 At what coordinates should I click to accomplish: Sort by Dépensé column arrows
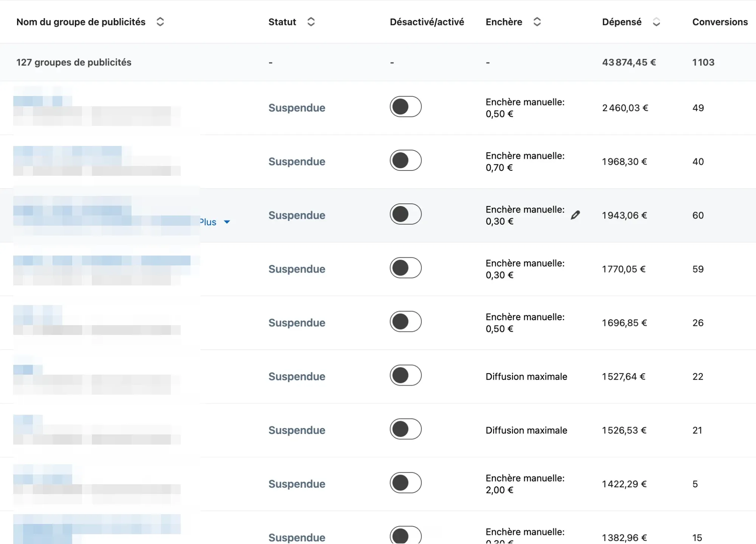pyautogui.click(x=657, y=22)
